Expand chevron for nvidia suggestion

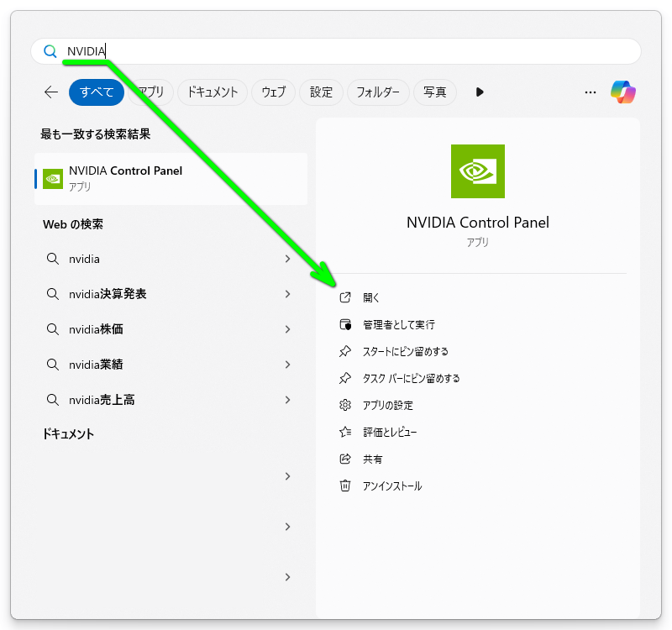pyautogui.click(x=287, y=259)
